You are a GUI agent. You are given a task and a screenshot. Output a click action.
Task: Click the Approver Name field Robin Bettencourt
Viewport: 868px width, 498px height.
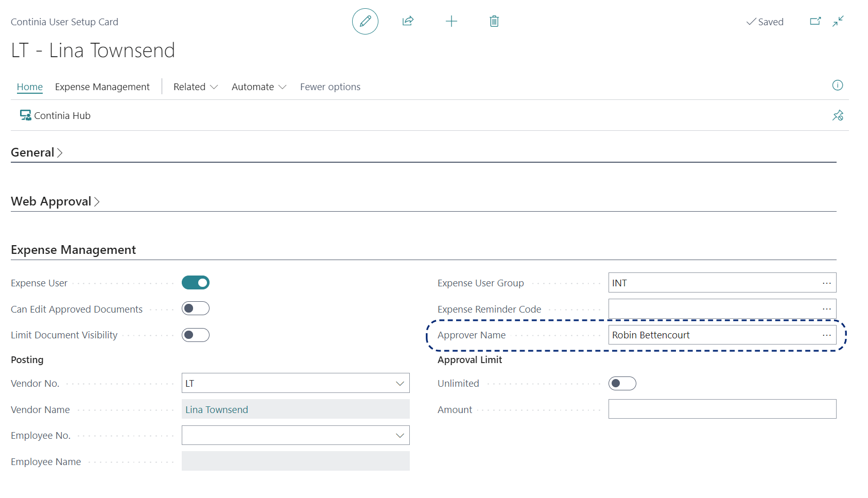[722, 335]
